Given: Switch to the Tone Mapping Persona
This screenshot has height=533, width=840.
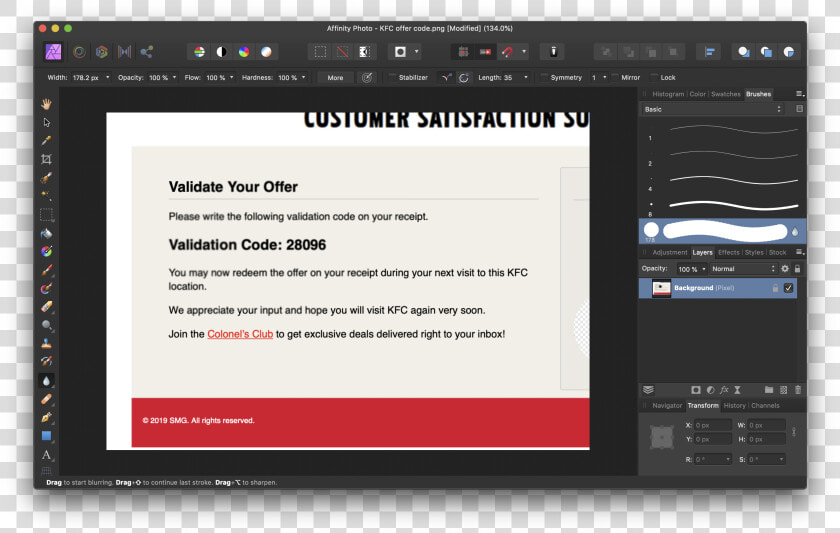Looking at the screenshot, I should pos(124,52).
